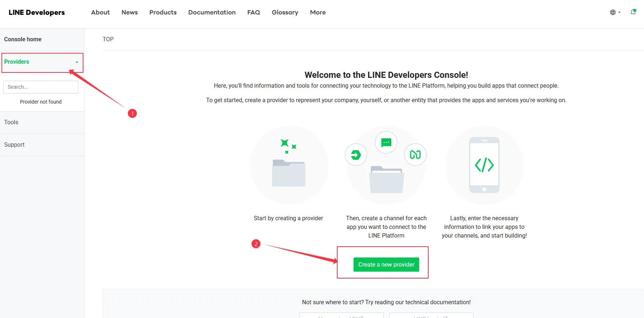Image resolution: width=644 pixels, height=318 pixels.
Task: Click the LINE Developers logo
Action: 37,12
